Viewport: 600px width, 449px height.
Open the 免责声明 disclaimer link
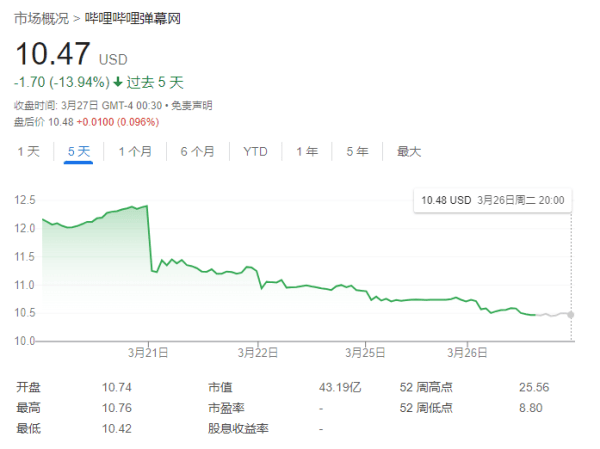click(190, 106)
